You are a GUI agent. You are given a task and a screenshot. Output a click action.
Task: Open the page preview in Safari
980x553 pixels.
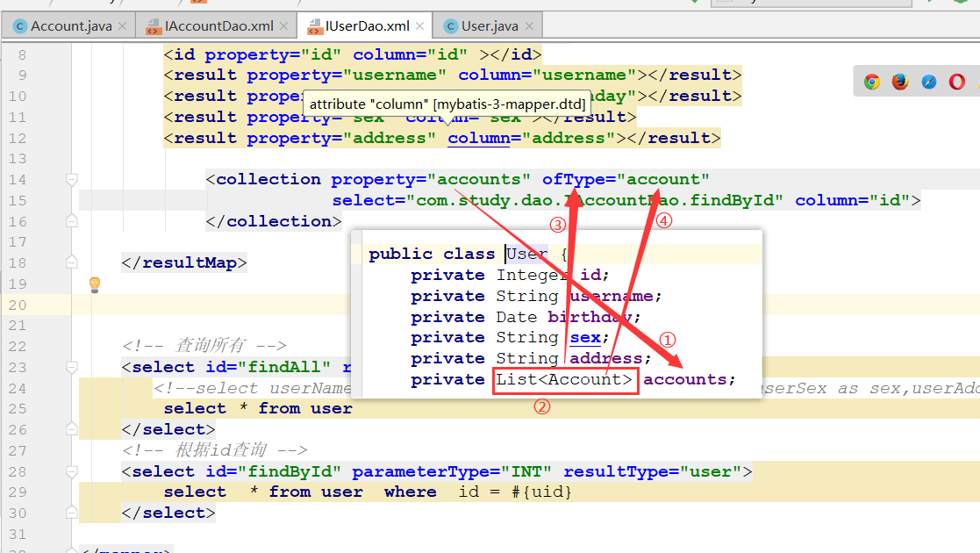click(927, 82)
